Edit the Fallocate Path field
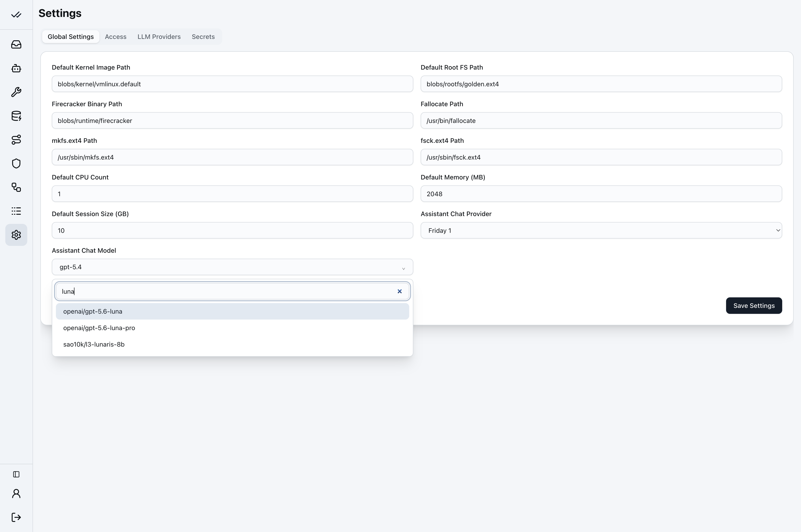The width and height of the screenshot is (801, 532). [601, 120]
